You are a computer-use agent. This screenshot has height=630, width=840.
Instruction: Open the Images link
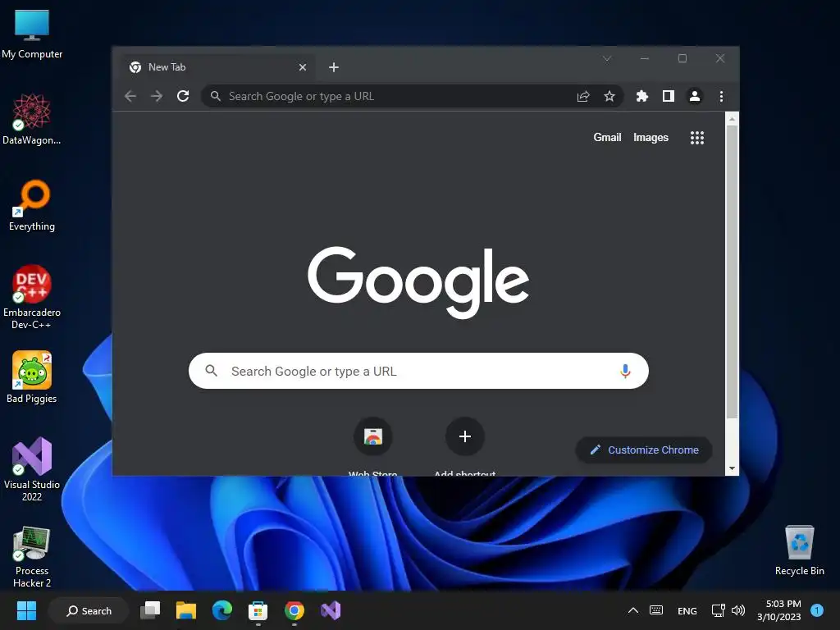[651, 138]
